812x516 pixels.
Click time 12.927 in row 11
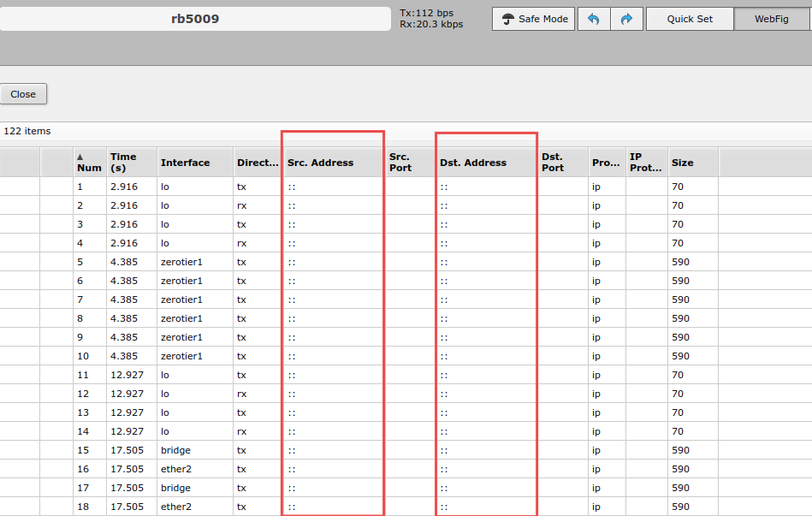tap(127, 375)
